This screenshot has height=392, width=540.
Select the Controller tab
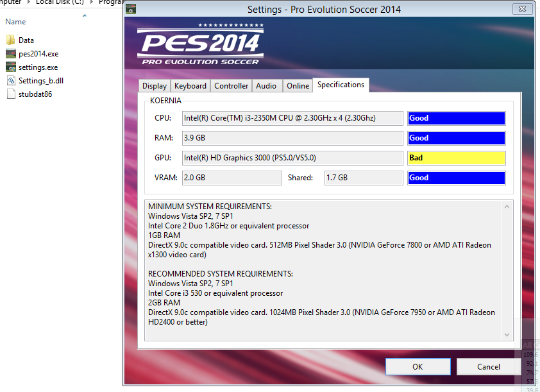pos(231,85)
